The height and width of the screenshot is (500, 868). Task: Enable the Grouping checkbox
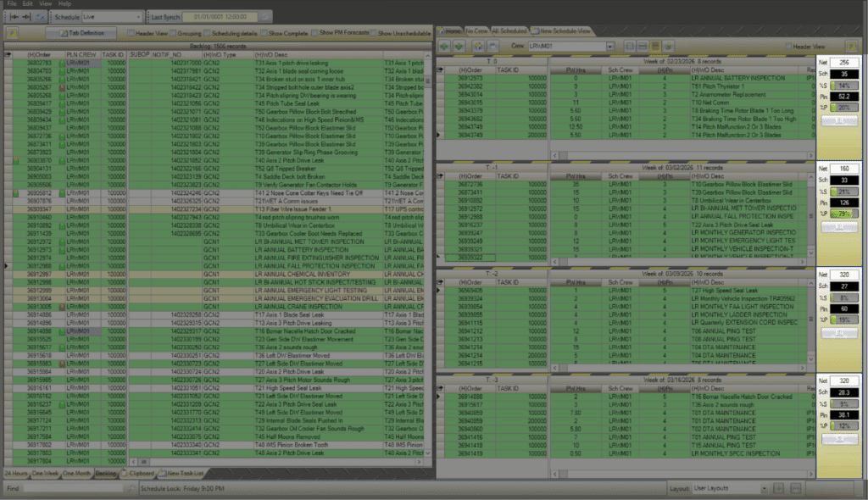(172, 33)
